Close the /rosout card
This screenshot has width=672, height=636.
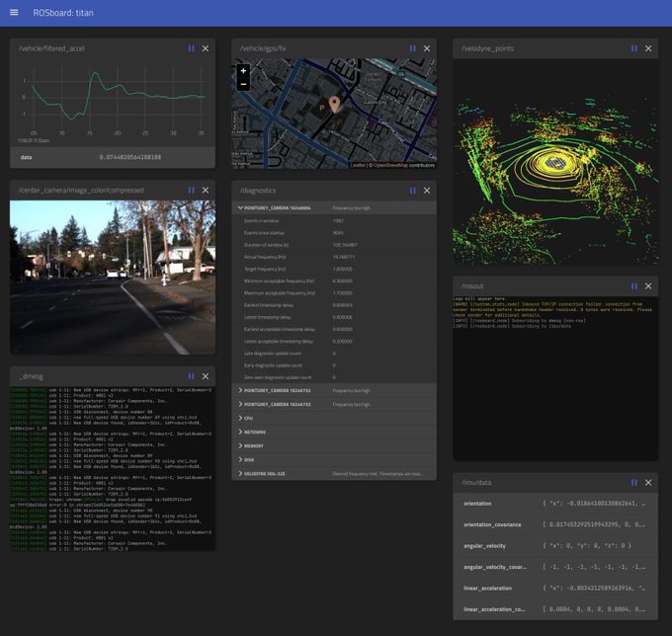click(x=648, y=285)
